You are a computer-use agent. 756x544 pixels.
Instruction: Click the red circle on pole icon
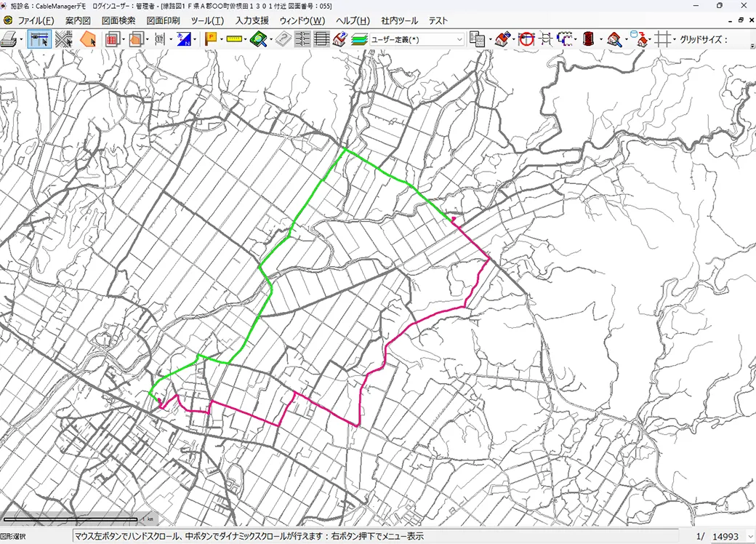tap(526, 39)
